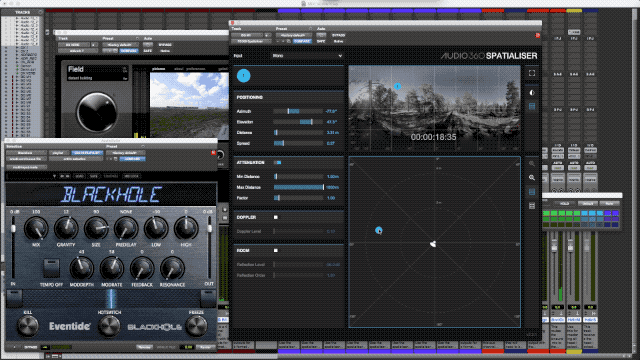Click the Blackhole HIGH knob
Viewport: 640px width, 360px height.
186,229
